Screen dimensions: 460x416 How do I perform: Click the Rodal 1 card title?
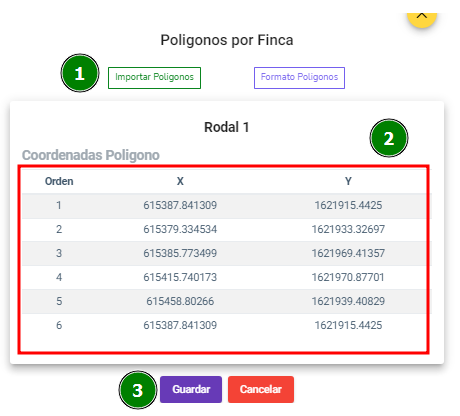(x=227, y=127)
